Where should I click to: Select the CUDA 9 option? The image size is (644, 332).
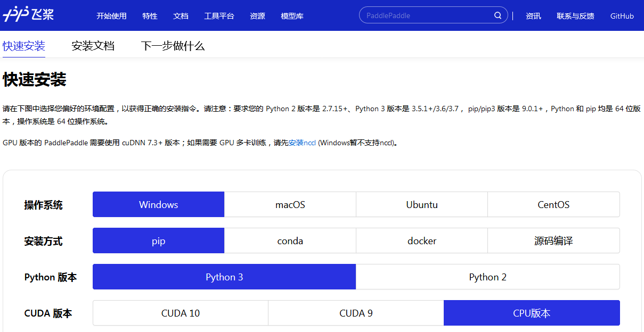point(356,313)
